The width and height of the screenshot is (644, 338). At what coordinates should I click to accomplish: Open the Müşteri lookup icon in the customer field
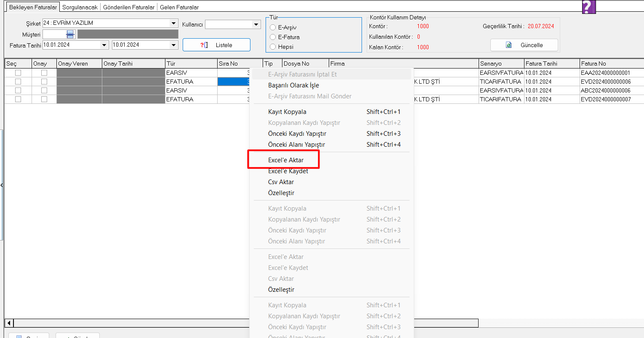click(x=70, y=34)
